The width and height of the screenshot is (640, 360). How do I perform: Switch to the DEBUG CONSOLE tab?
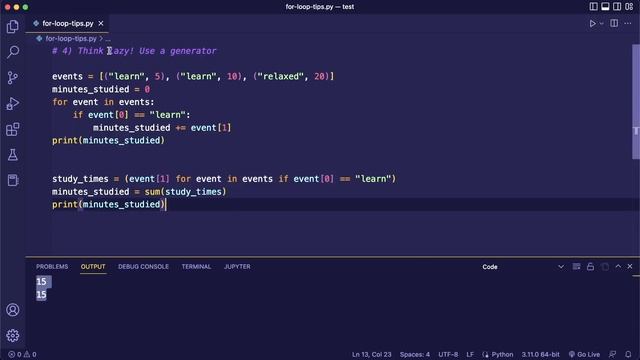click(x=143, y=267)
